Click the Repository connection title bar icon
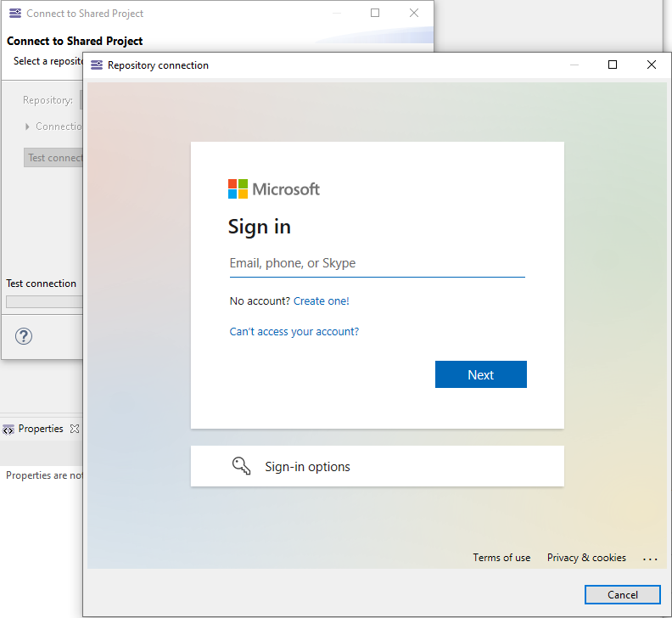This screenshot has width=672, height=618. (x=97, y=65)
